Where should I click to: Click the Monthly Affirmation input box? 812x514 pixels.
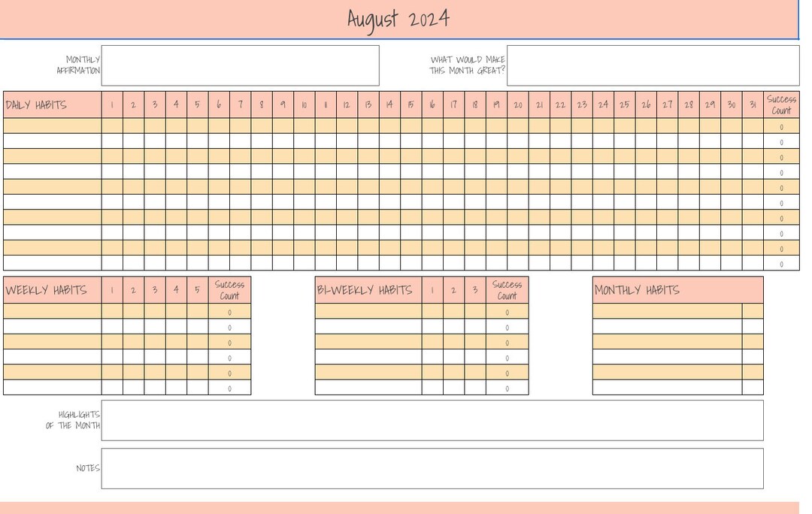click(x=241, y=65)
